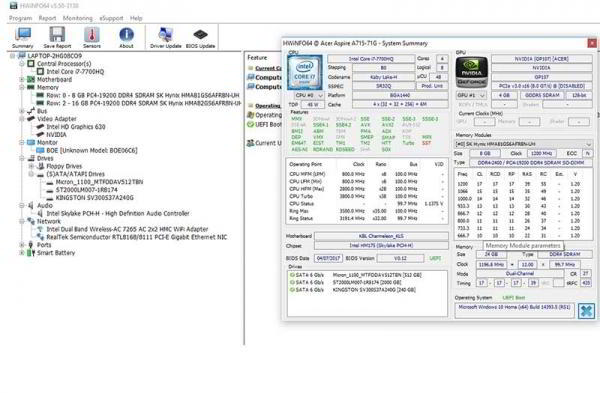Collapse the Central Processor(s) node
This screenshot has height=393, width=600.
pos(22,64)
